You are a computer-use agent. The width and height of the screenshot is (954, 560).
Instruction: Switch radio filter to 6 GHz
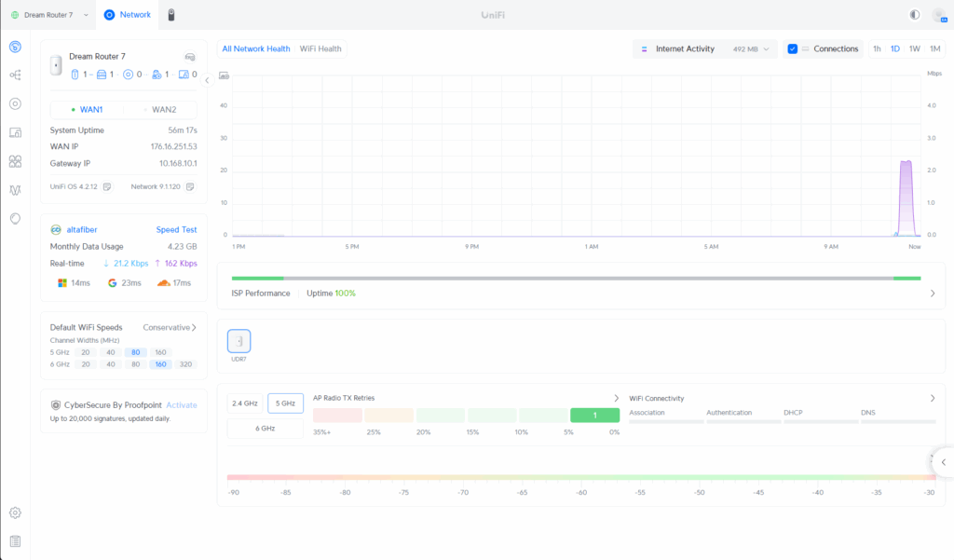coord(265,429)
